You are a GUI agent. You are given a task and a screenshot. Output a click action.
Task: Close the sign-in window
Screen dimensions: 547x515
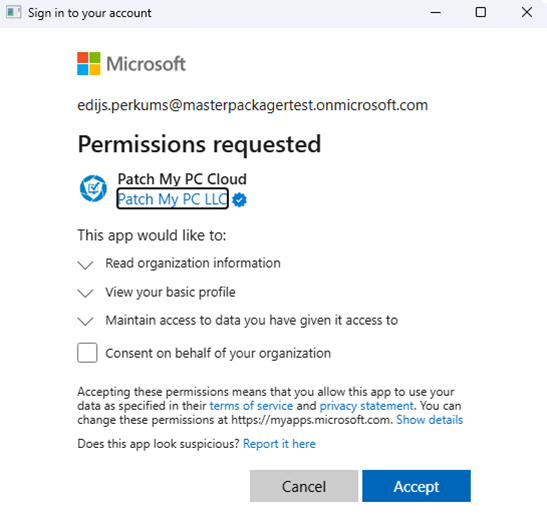(x=527, y=13)
